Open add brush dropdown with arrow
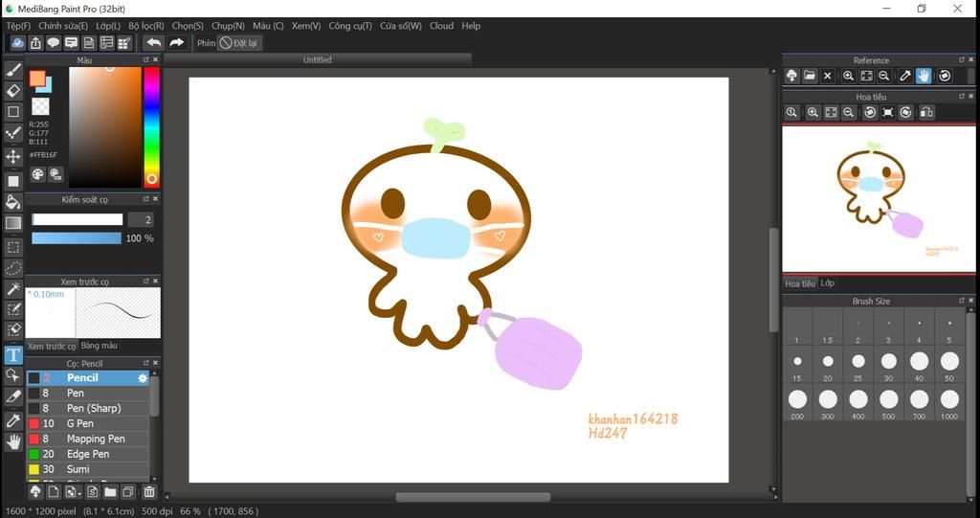980x518 pixels. click(72, 492)
